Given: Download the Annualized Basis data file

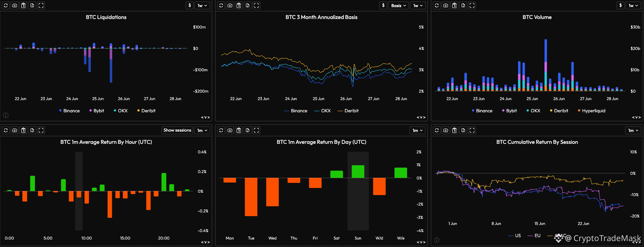Looking at the screenshot, I should pyautogui.click(x=248, y=5).
